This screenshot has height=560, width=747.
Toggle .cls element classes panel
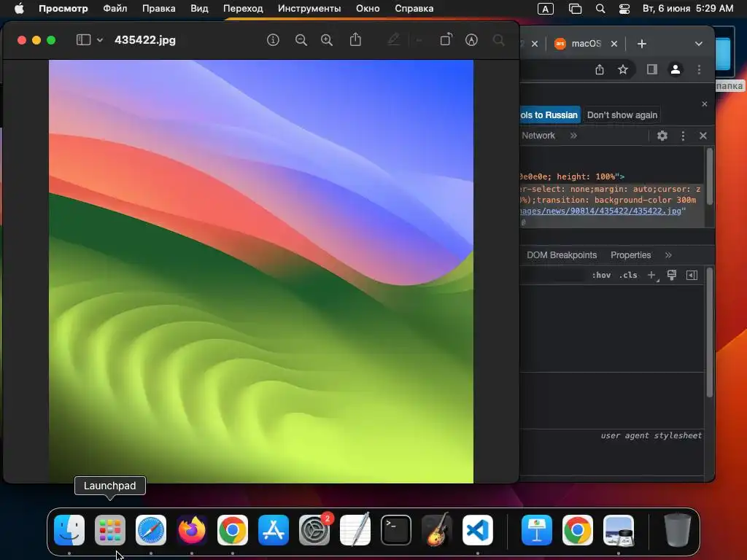(x=628, y=275)
